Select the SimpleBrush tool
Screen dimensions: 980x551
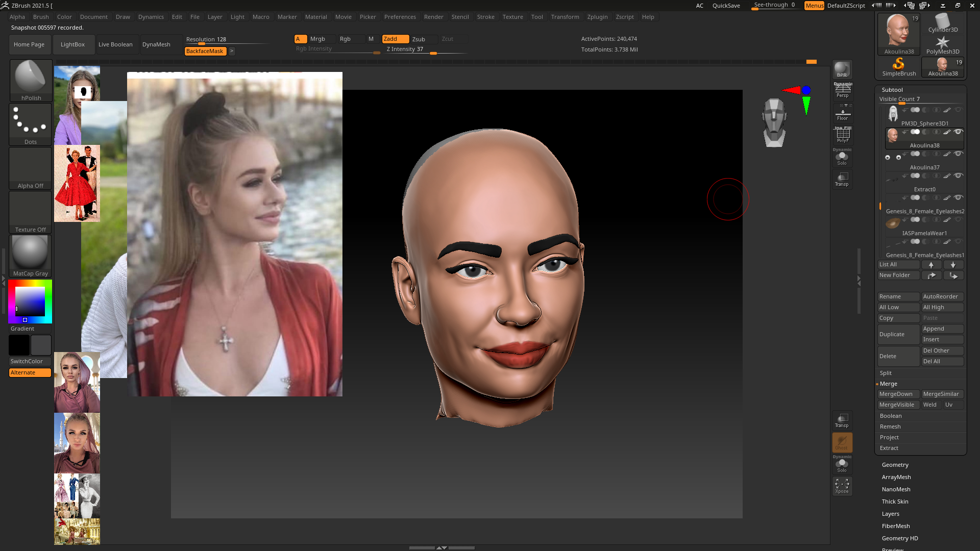click(x=899, y=67)
